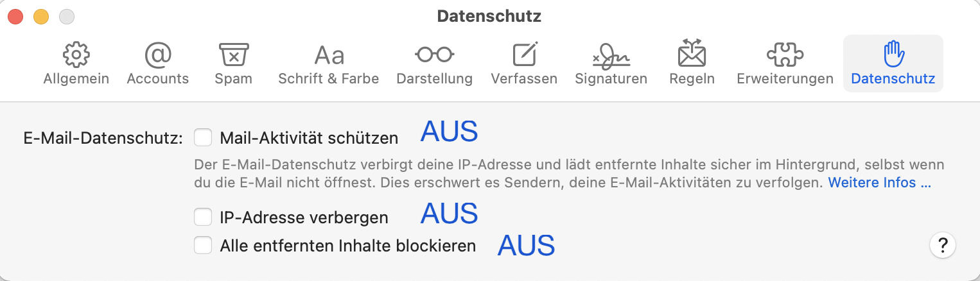The height and width of the screenshot is (281, 980).
Task: Click the yellow minimize window button
Action: [x=41, y=17]
